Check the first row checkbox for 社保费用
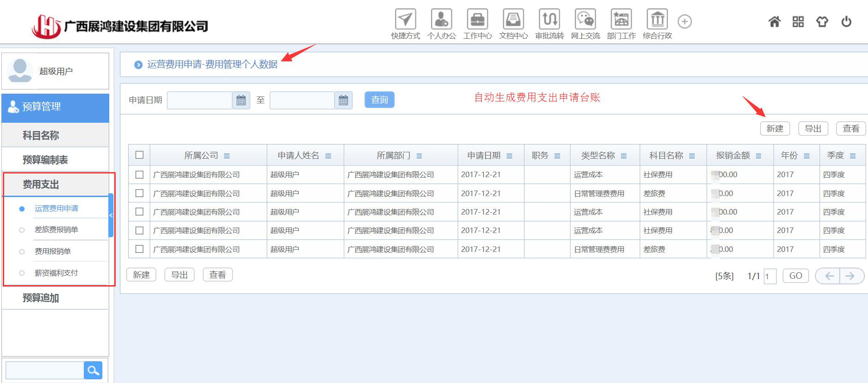The height and width of the screenshot is (383, 868). pos(140,175)
